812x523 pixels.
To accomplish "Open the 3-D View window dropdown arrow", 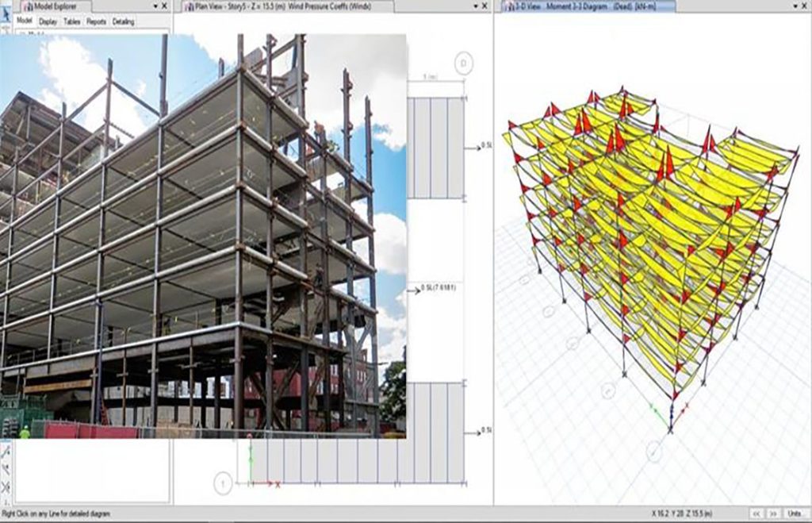I will pos(794,6).
